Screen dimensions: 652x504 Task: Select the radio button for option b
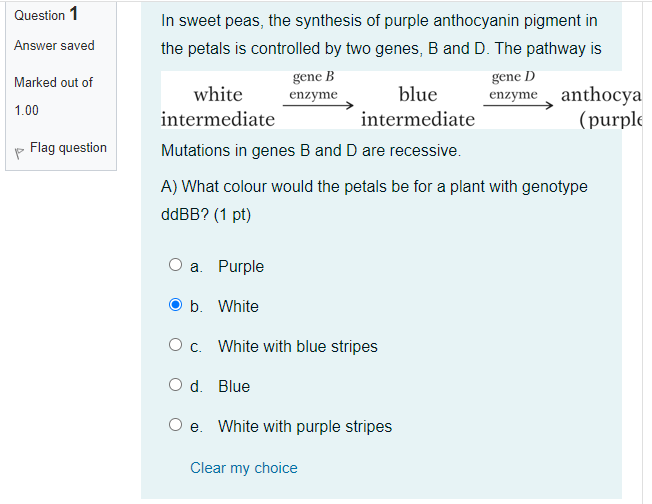point(176,306)
